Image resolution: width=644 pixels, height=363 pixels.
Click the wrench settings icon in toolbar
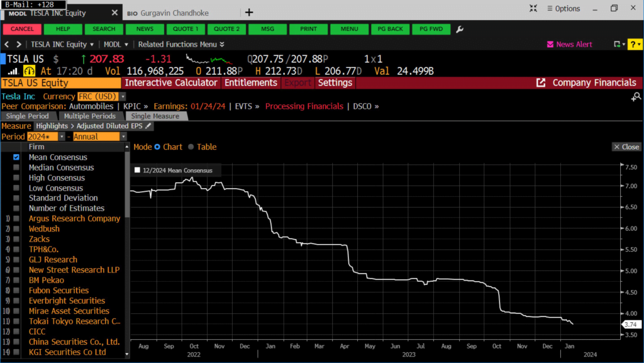[460, 29]
